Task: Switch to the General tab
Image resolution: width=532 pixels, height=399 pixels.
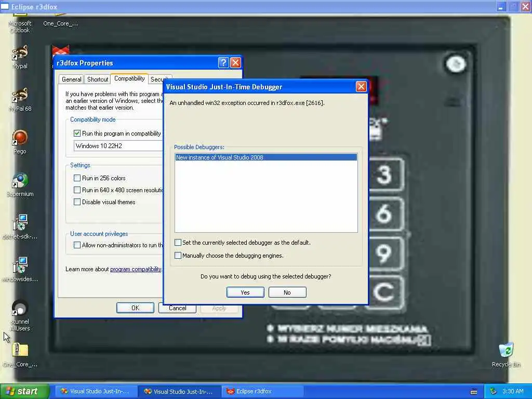Action: pyautogui.click(x=71, y=79)
